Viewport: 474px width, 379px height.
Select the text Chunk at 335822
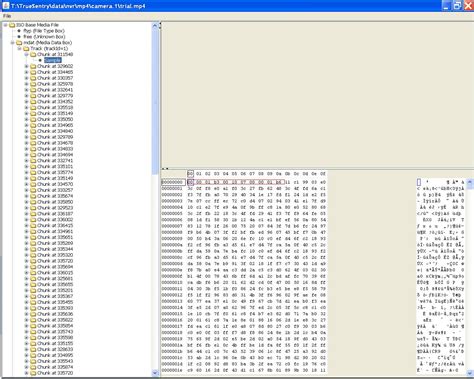(x=55, y=320)
